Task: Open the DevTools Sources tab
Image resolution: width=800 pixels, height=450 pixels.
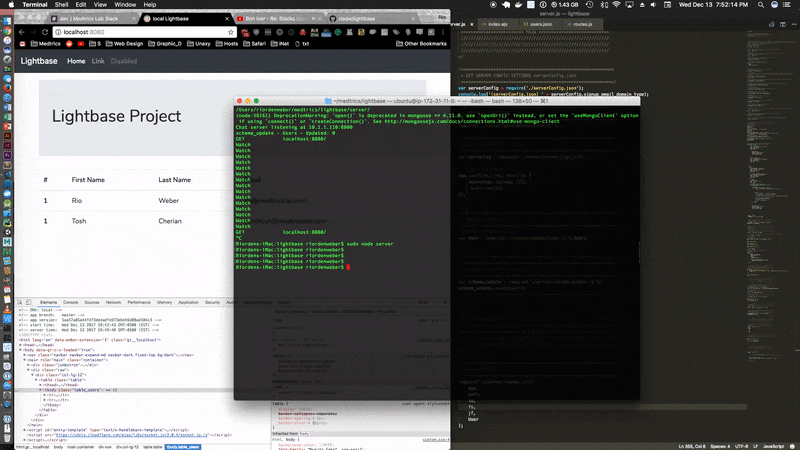Action: click(92, 303)
